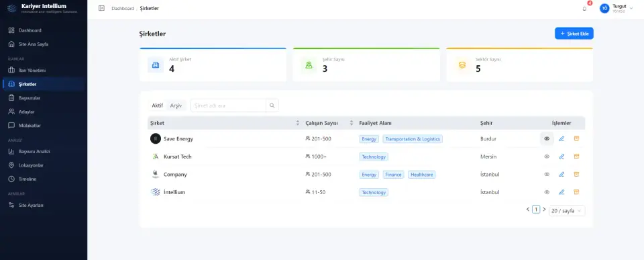Click the search magnifier button
Screen dimensions: 644x260
coord(272,105)
